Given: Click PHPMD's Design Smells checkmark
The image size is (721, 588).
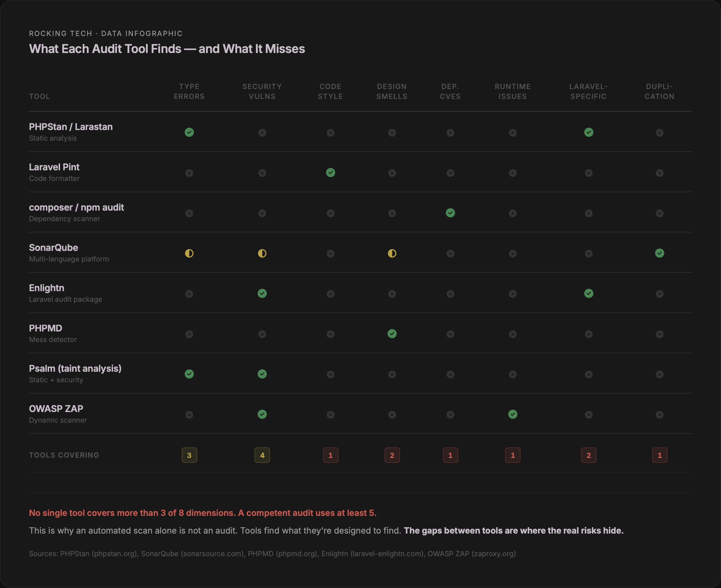Looking at the screenshot, I should point(392,333).
